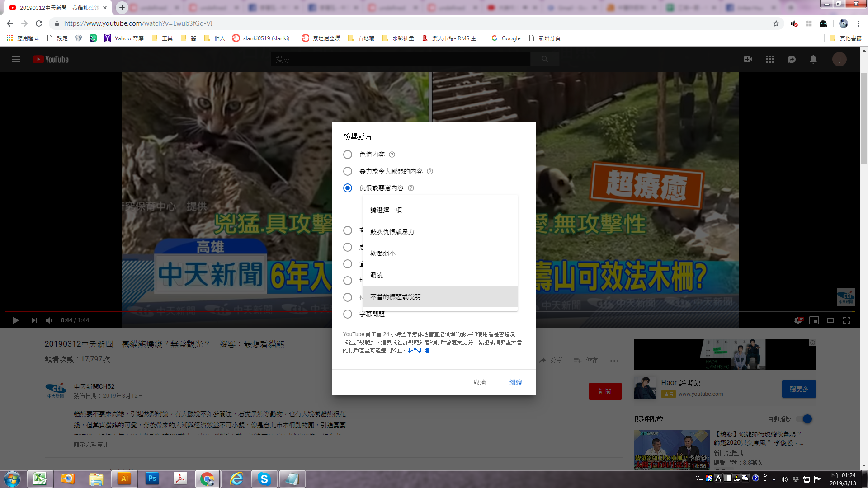
Task: Open the Windows Start menu
Action: (12, 479)
